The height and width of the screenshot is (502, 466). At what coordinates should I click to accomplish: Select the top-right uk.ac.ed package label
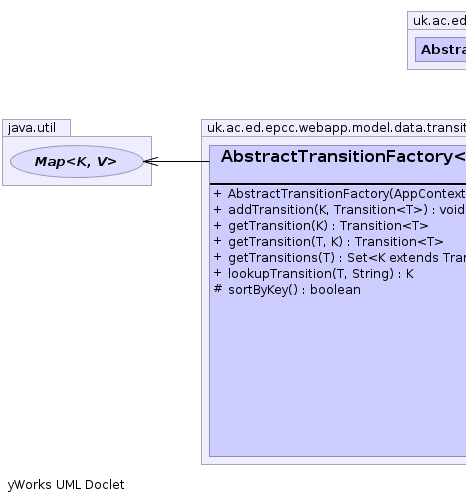click(439, 21)
